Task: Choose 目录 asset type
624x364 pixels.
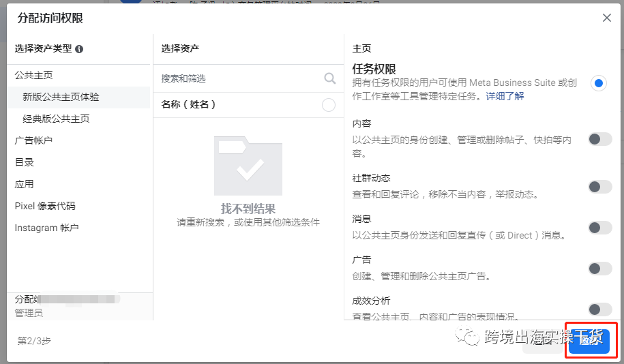Action: click(x=25, y=162)
